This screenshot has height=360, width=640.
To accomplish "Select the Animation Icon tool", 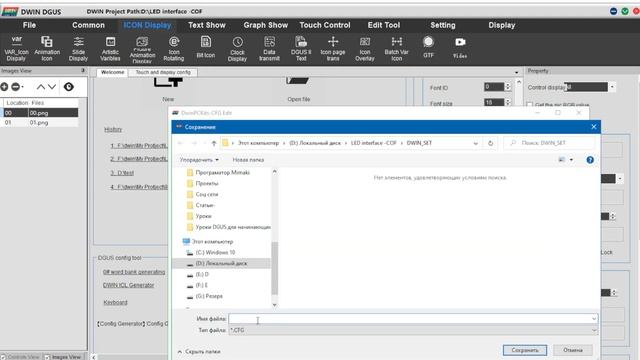I will 47,48.
